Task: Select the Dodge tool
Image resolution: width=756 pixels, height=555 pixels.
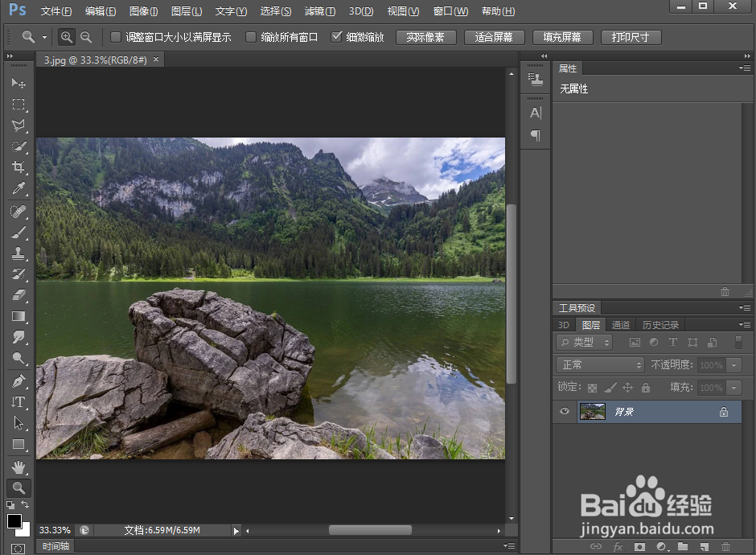Action: pyautogui.click(x=18, y=358)
